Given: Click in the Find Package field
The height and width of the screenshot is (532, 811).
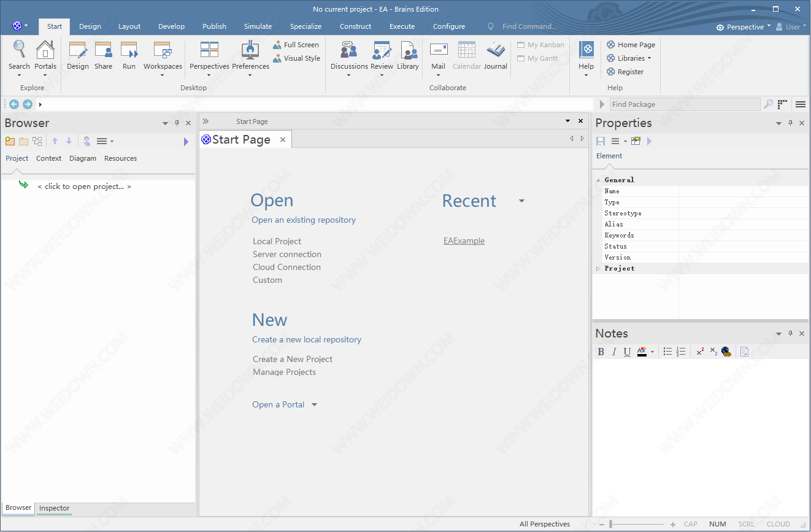Looking at the screenshot, I should click(685, 104).
